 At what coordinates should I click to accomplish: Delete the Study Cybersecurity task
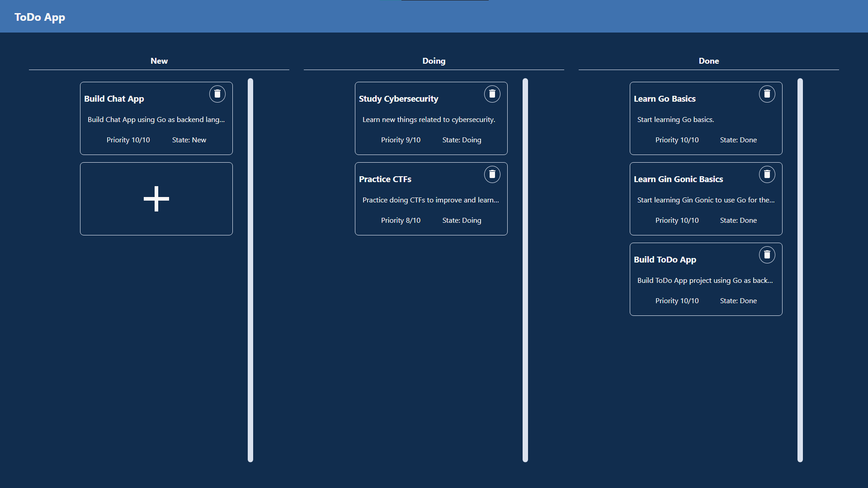492,94
